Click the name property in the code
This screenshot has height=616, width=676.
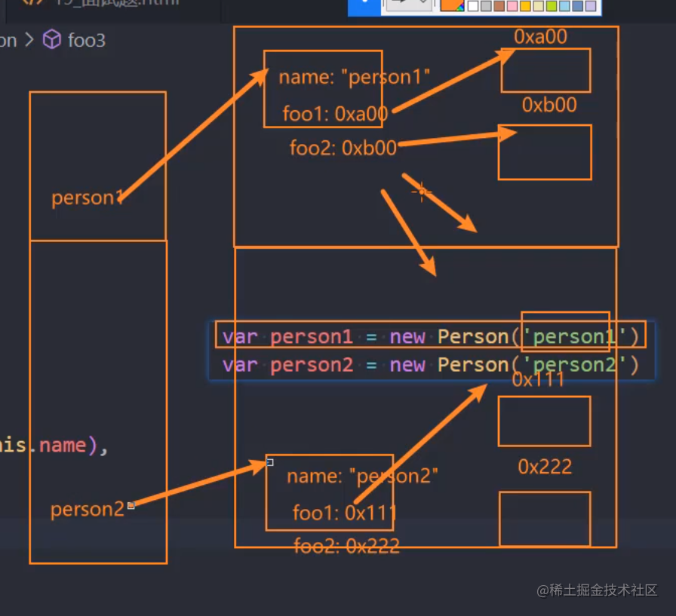(63, 445)
